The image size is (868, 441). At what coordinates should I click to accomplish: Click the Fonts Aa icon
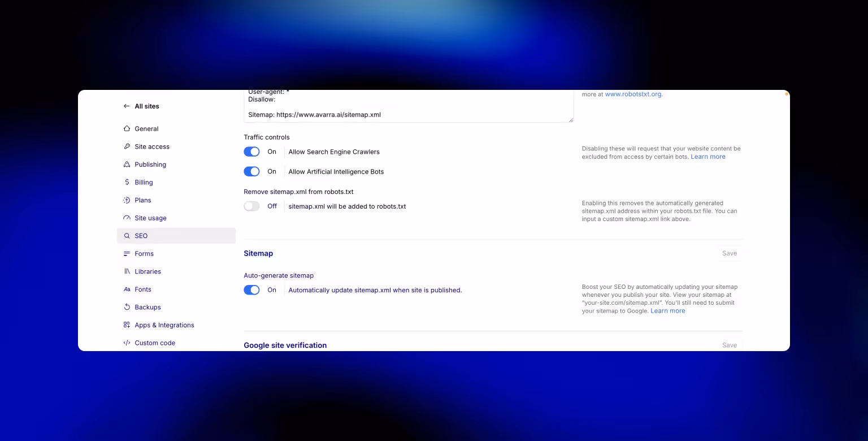127,289
